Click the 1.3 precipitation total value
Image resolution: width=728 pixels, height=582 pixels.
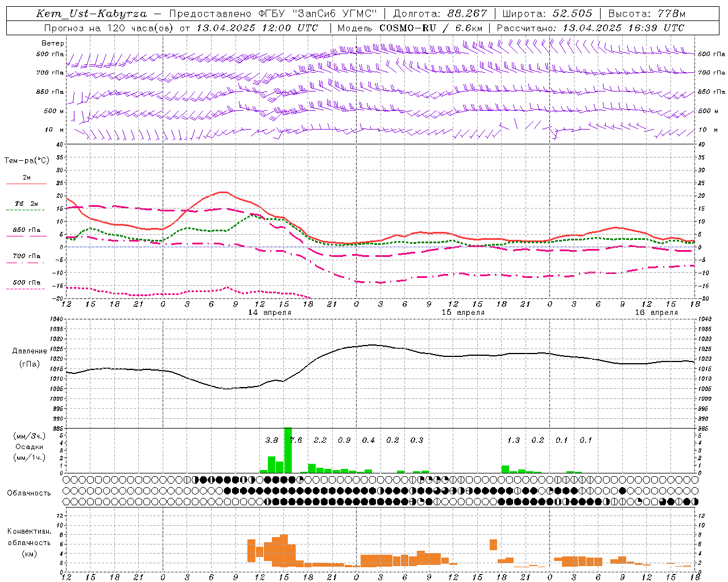click(x=514, y=440)
